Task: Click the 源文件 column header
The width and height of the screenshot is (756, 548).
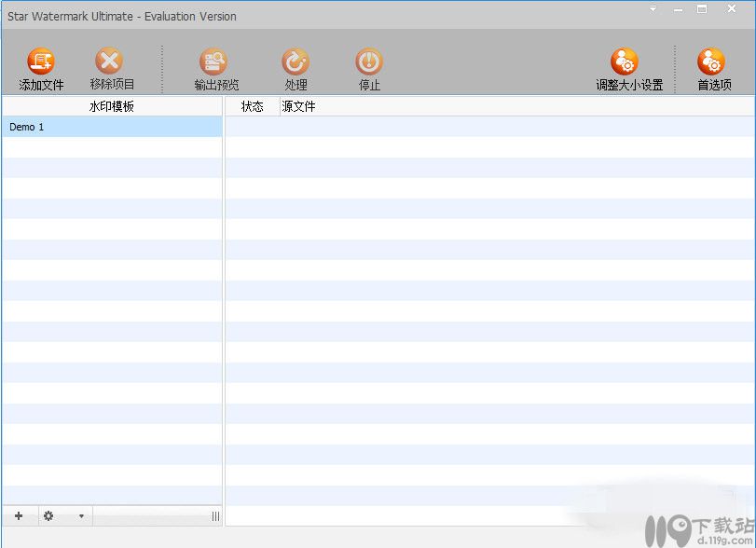Action: click(517, 106)
